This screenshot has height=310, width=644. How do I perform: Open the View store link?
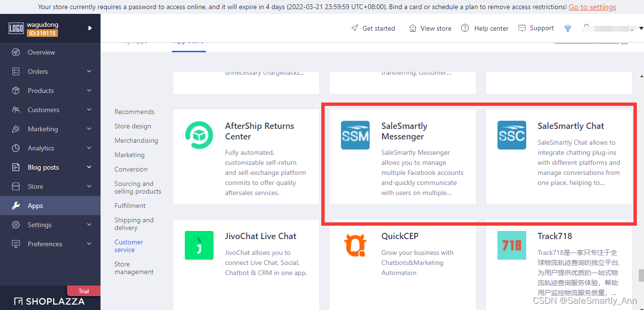(436, 28)
